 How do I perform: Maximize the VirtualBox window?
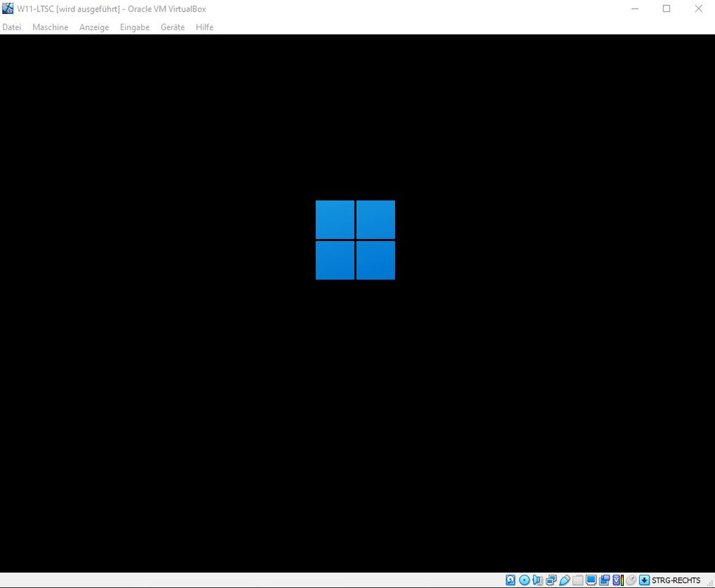(x=666, y=9)
